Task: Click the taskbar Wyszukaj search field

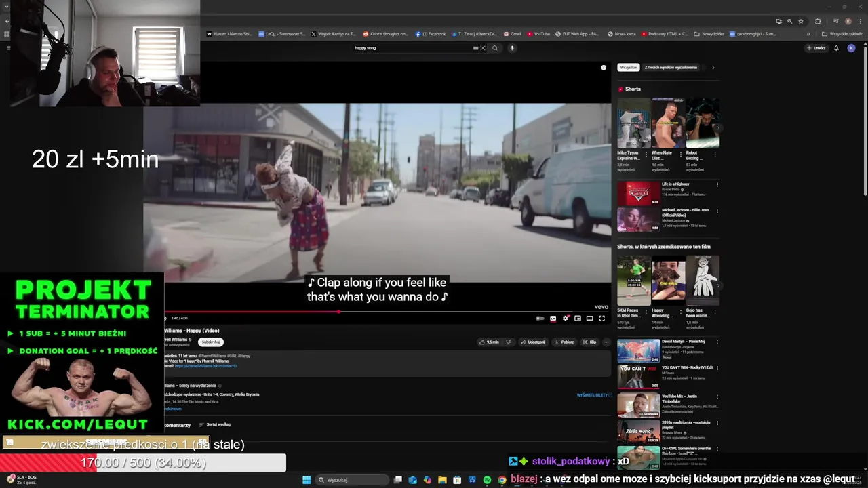Action: (353, 480)
